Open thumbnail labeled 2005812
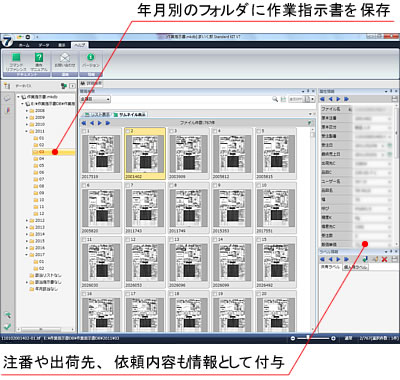400x380 pixels. 232,153
